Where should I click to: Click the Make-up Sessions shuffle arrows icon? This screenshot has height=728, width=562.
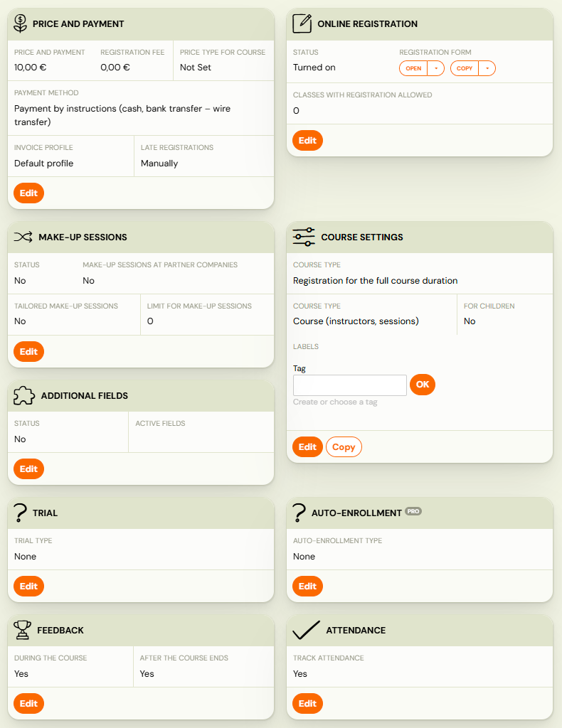(x=23, y=237)
